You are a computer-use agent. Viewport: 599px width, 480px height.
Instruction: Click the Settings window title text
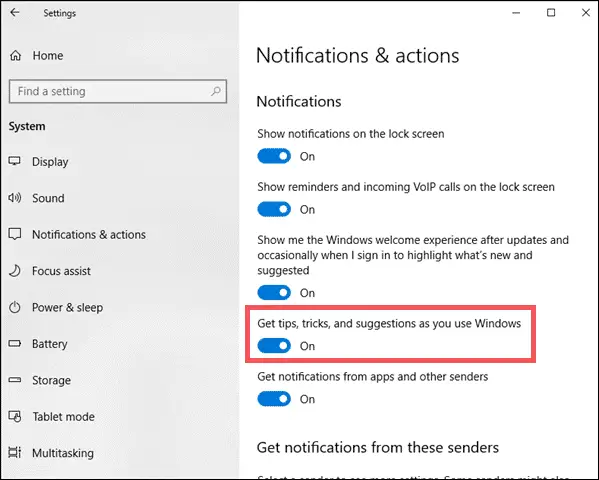60,13
